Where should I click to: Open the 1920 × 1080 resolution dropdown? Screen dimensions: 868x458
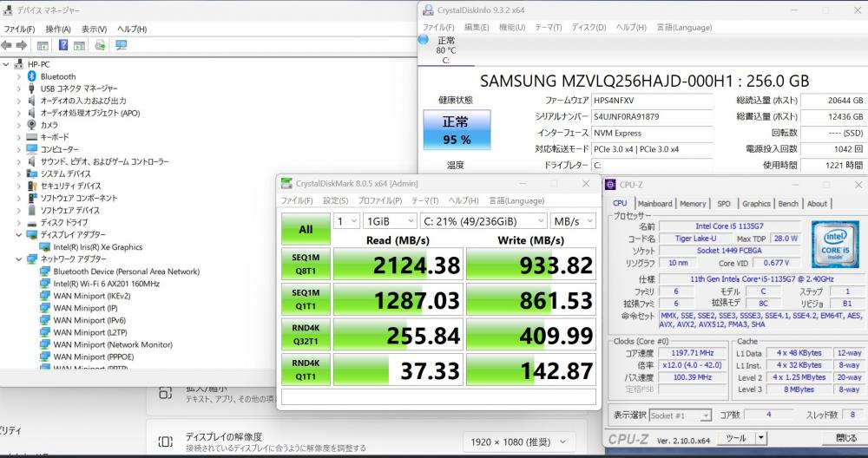519,442
